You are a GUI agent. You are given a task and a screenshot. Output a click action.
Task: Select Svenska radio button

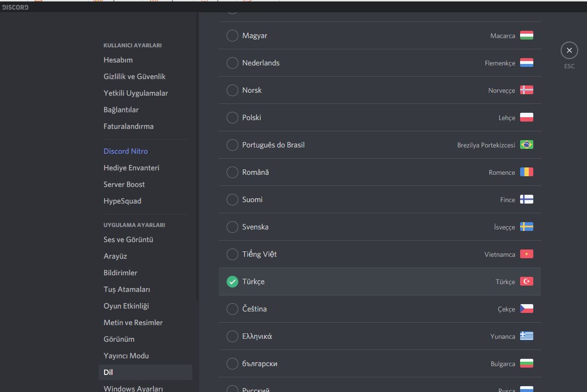(x=232, y=227)
